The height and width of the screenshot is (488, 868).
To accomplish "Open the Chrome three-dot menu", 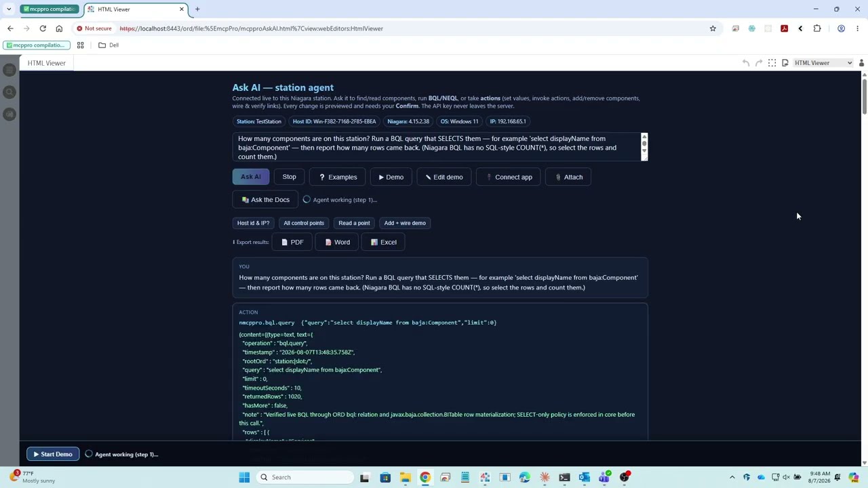I will point(857,28).
